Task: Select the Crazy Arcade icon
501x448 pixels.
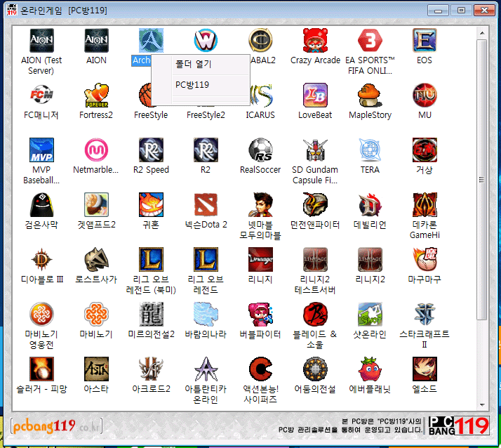Action: coord(315,41)
